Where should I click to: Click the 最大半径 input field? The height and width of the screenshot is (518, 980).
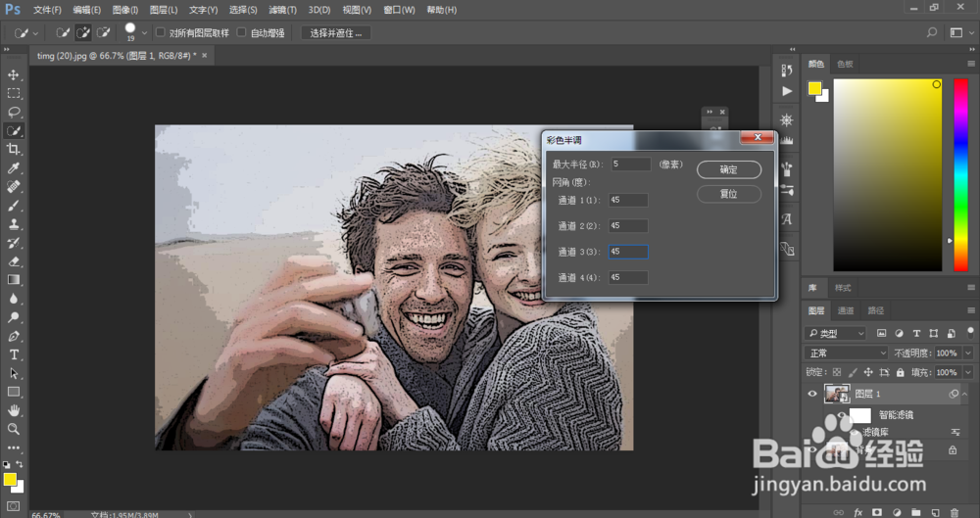(630, 164)
